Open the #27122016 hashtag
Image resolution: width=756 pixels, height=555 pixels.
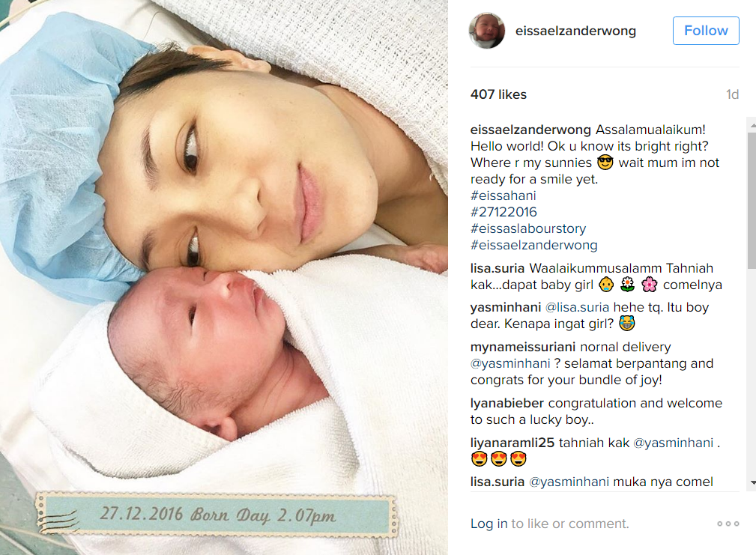click(504, 212)
